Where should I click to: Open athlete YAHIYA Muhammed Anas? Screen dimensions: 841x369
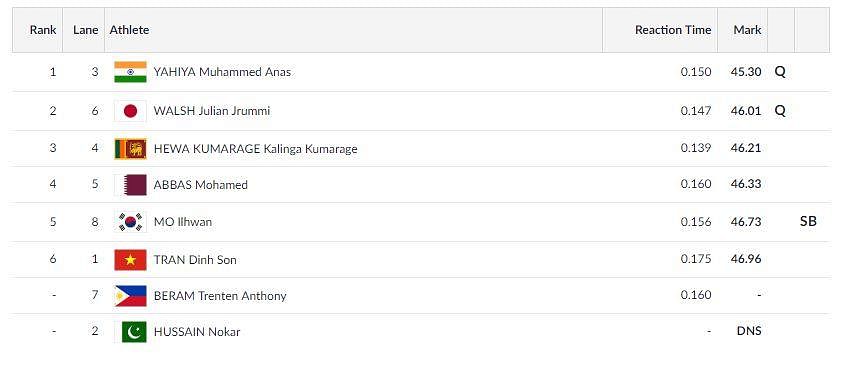223,72
